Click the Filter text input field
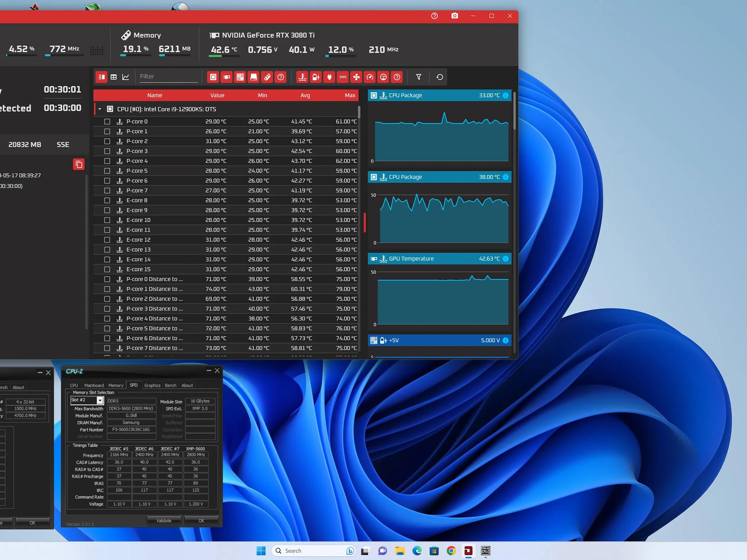Viewport: 747px width, 560px height. point(169,76)
